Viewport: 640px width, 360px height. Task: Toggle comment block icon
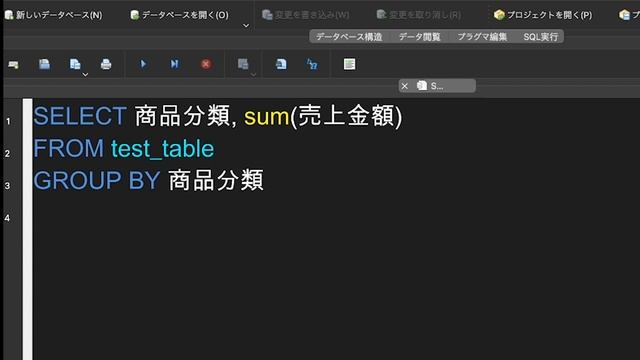tap(349, 64)
